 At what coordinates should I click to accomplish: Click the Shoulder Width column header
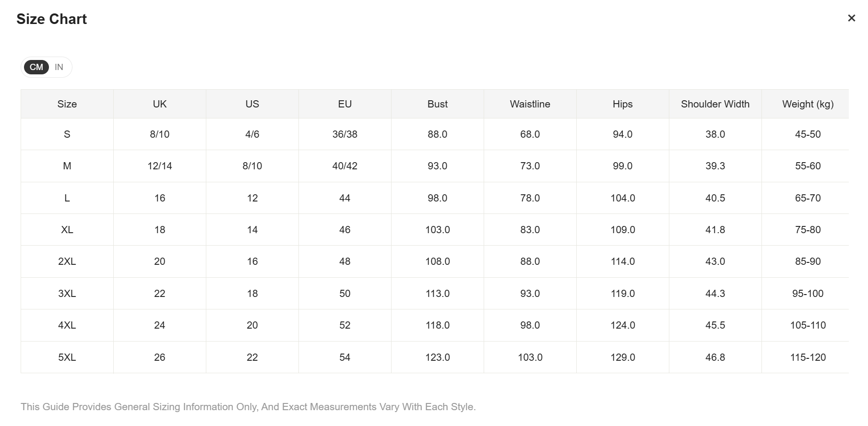pyautogui.click(x=715, y=104)
